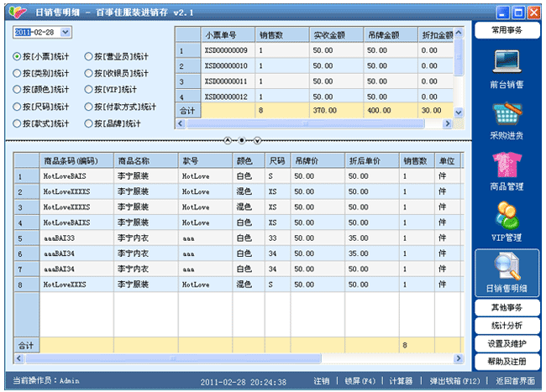Select 按[款式]统计 radio button
Image resolution: width=546 pixels, height=392 pixels.
pyautogui.click(x=16, y=123)
